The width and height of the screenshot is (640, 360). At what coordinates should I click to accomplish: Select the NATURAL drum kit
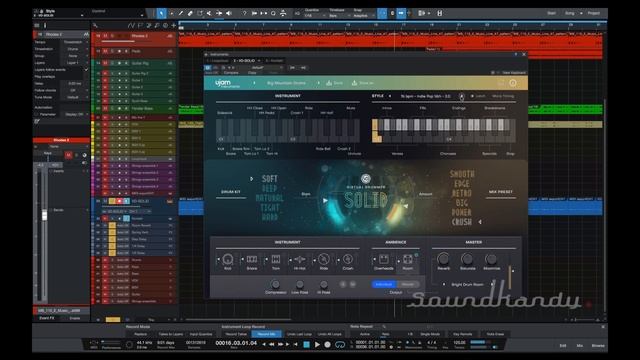[269, 198]
